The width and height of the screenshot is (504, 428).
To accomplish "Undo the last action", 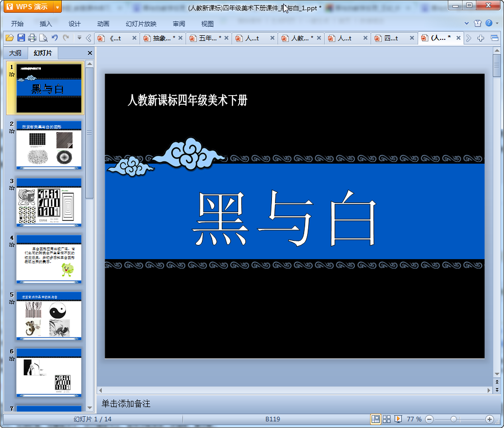I will point(55,38).
